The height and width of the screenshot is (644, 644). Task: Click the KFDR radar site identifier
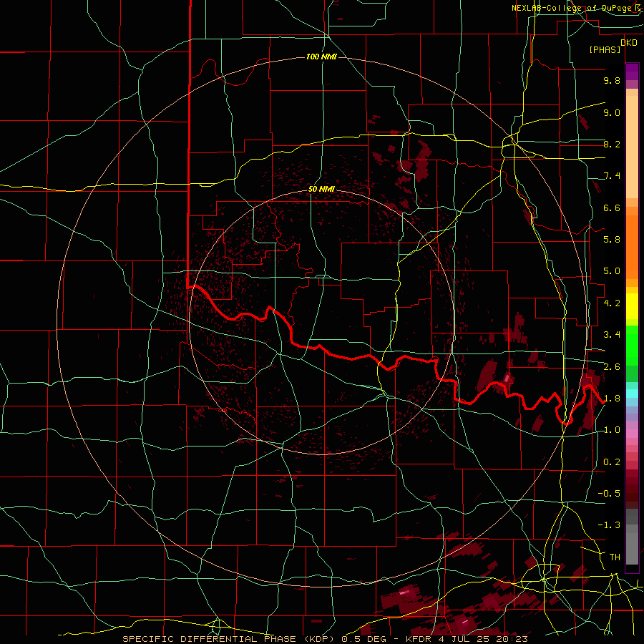(420, 639)
